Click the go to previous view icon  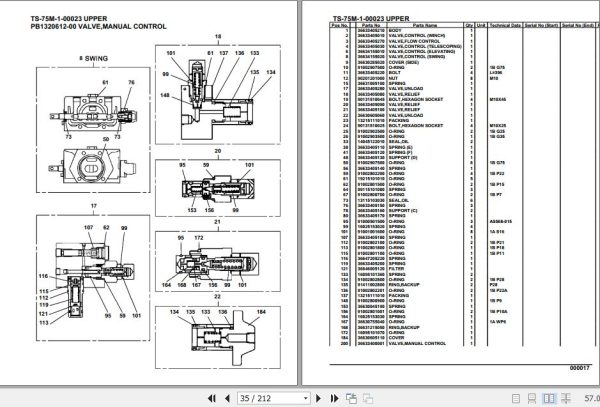click(x=351, y=398)
